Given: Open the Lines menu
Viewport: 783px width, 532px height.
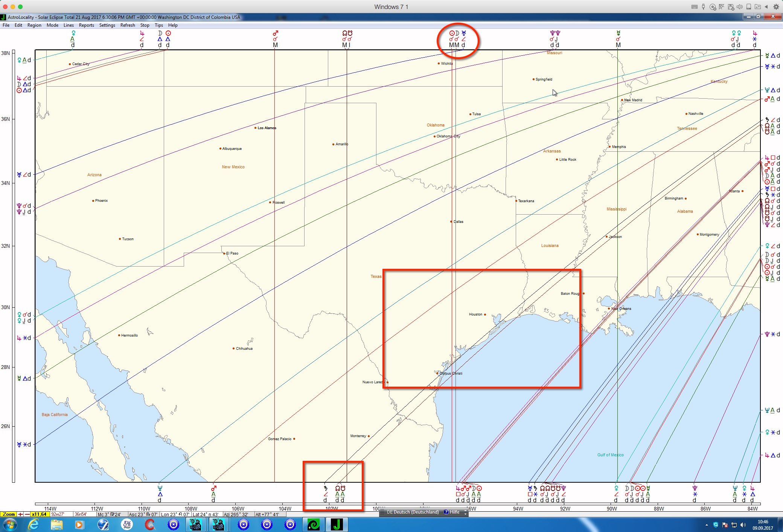Looking at the screenshot, I should 69,25.
